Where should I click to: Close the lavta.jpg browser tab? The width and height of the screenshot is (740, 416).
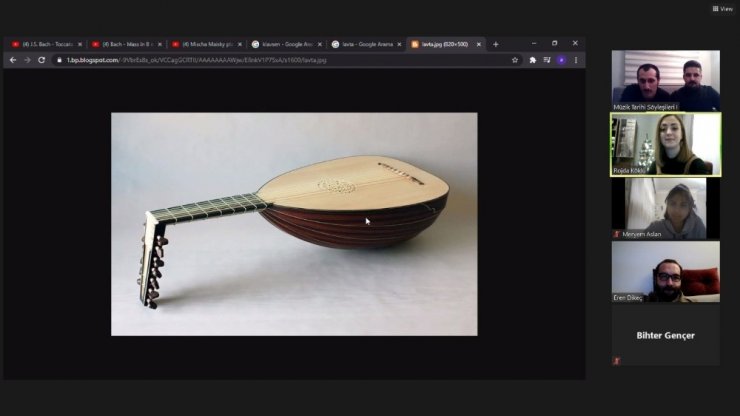pos(479,44)
